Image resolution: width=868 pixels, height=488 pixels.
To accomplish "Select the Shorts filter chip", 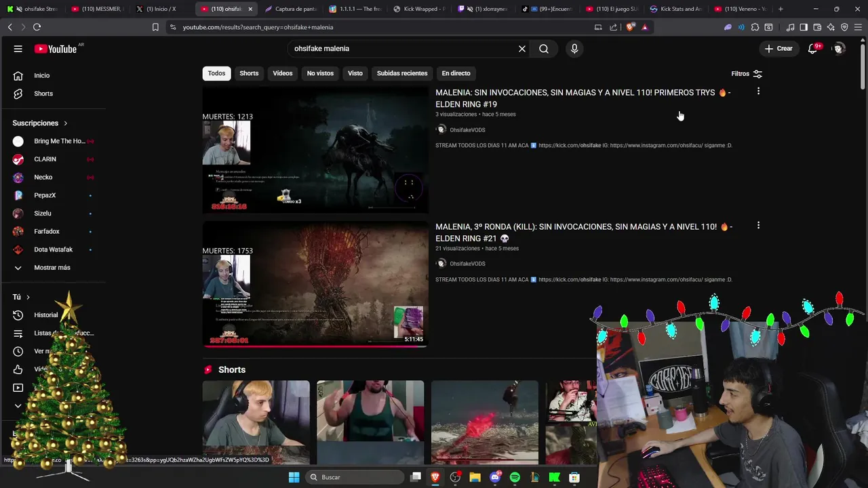I will 249,73.
